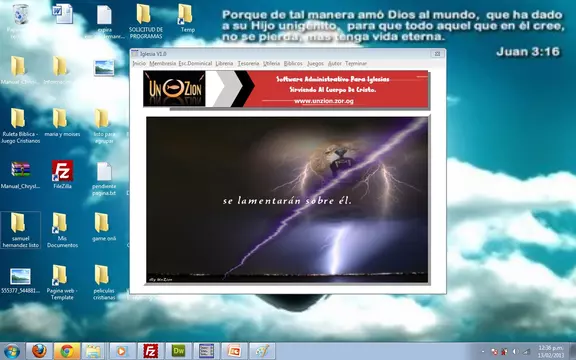Switch to Google Chrome on the taskbar
The height and width of the screenshot is (360, 576).
pyautogui.click(x=66, y=351)
